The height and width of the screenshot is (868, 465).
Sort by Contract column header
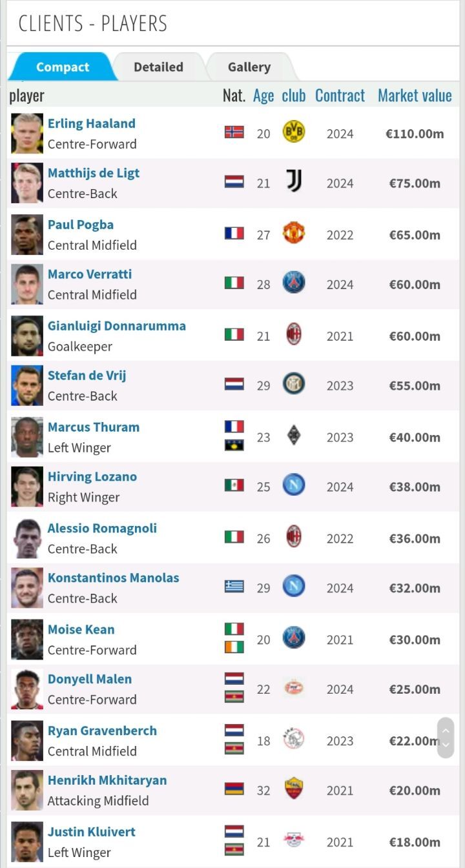[x=340, y=96]
